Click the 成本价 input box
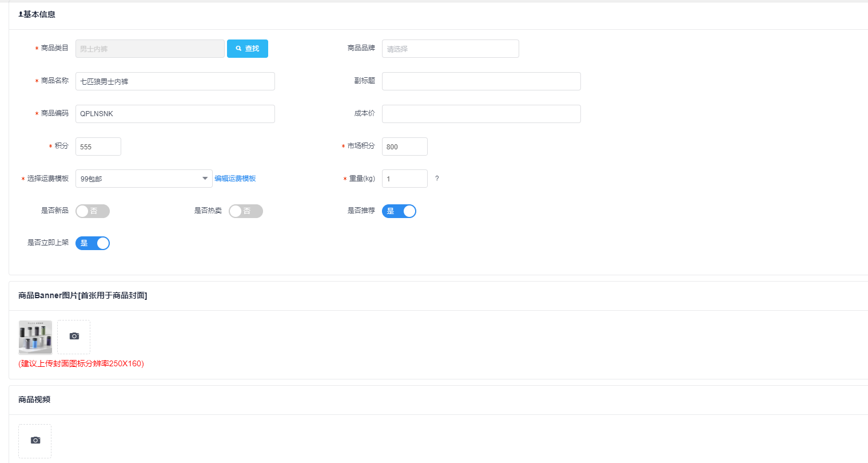 [x=481, y=114]
